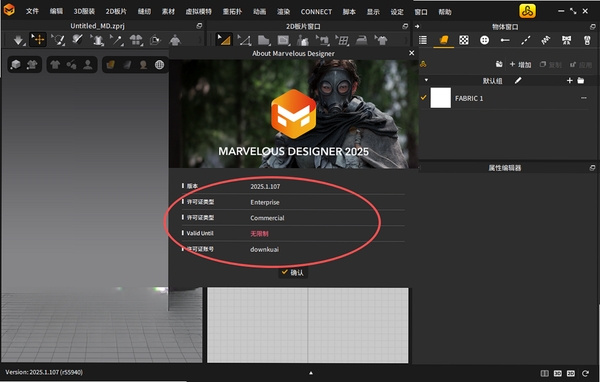This screenshot has height=382, width=600.
Task: Click the folded shirt arrangement tool
Action: (136, 40)
